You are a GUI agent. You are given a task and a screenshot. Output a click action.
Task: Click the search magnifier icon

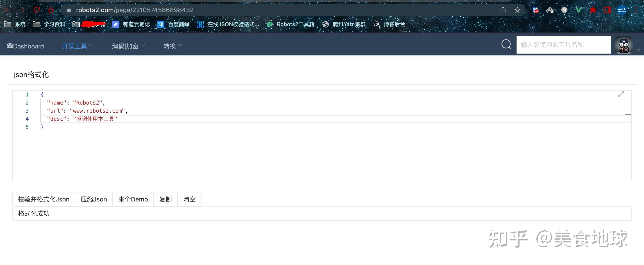(506, 45)
